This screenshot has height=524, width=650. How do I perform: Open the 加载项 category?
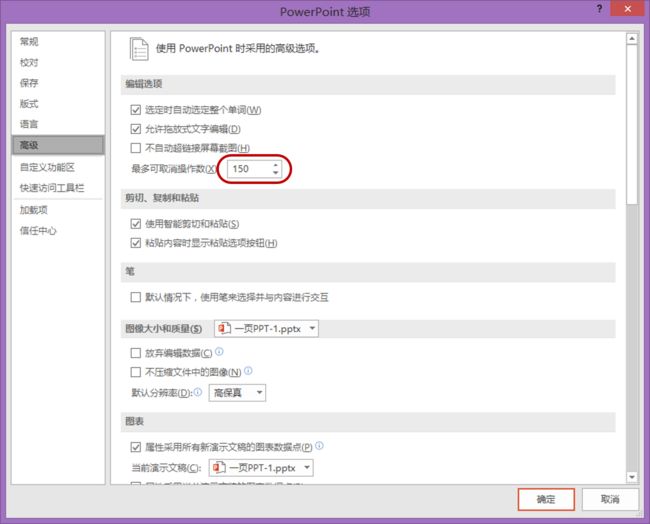(x=34, y=210)
